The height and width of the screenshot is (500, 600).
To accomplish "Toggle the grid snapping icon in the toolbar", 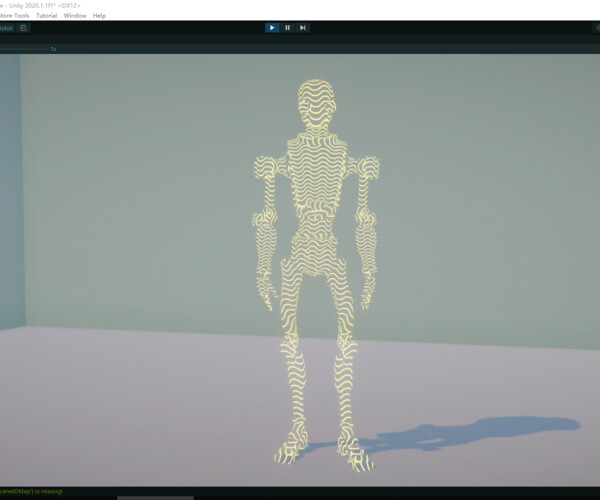I will 23,28.
